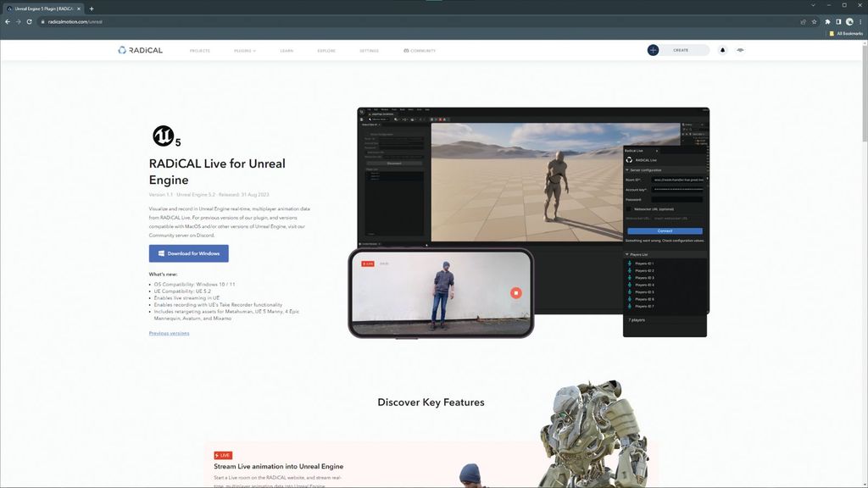Open the browser extensions puzzle icon
The image size is (868, 488).
827,21
